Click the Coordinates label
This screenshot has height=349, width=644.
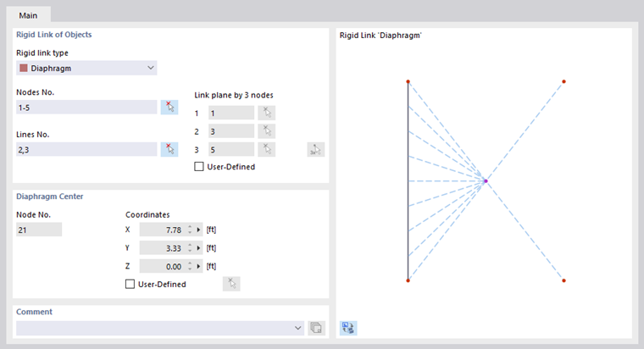pos(147,215)
